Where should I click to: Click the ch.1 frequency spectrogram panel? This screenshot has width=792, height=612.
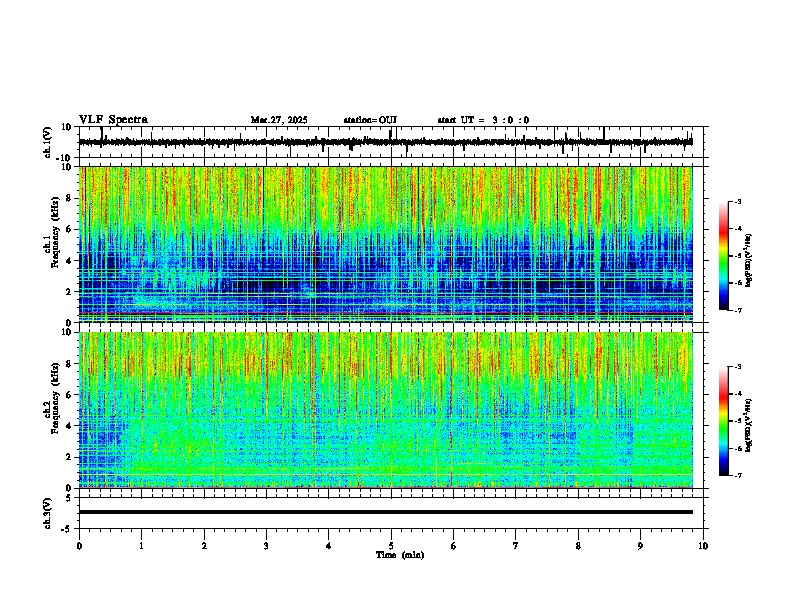click(386, 244)
